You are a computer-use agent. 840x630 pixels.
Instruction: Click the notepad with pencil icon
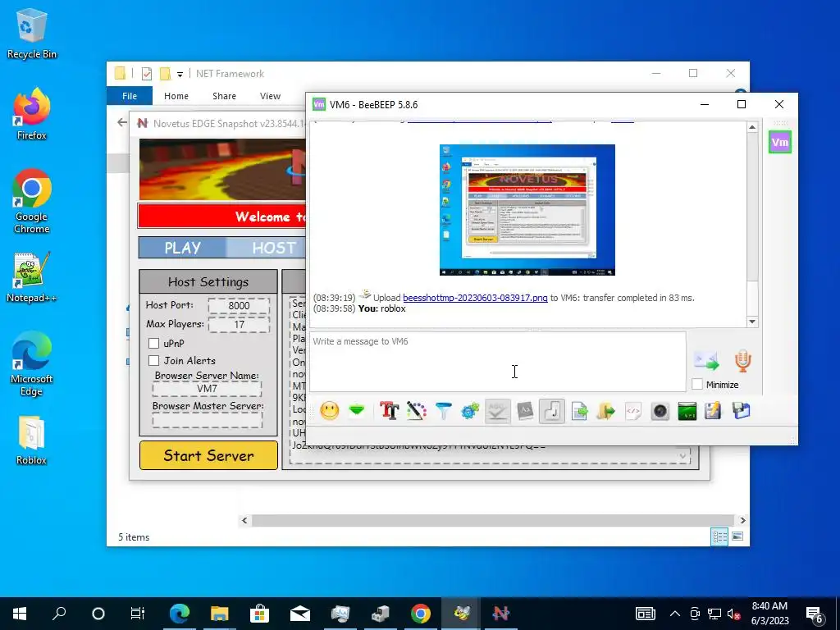(713, 411)
